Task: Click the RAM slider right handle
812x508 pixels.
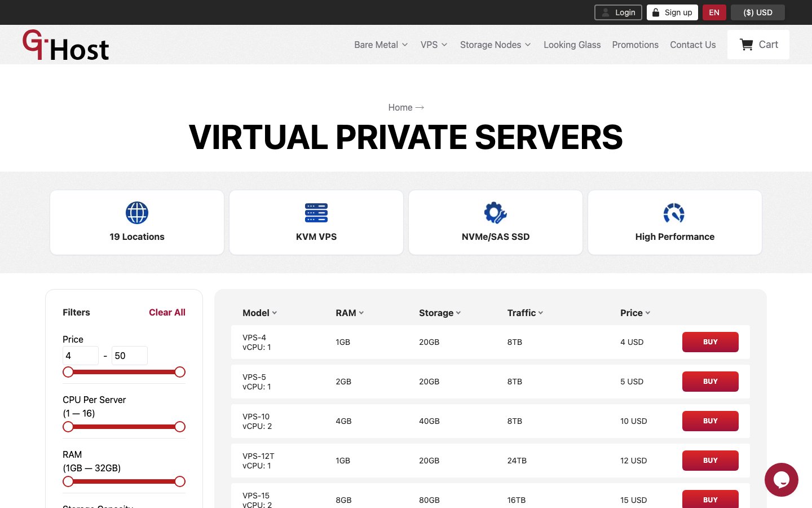Action: click(x=180, y=481)
